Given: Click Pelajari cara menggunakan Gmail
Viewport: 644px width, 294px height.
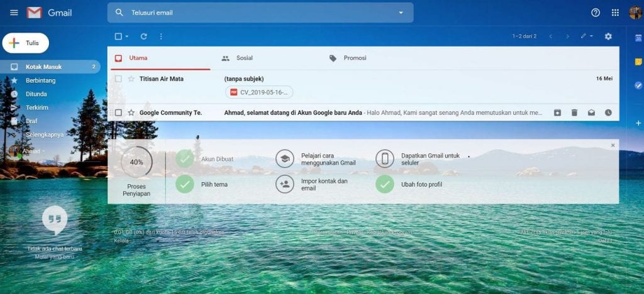Looking at the screenshot, I should point(328,159).
